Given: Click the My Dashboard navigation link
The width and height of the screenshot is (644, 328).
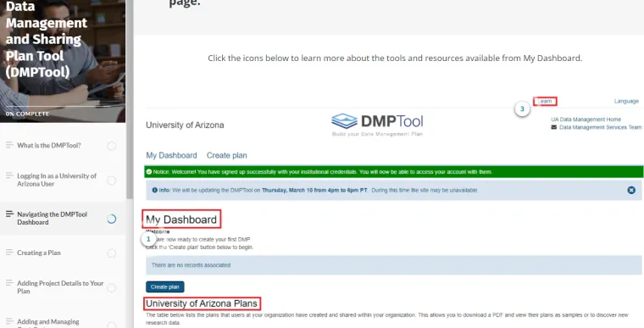Looking at the screenshot, I should tap(171, 155).
